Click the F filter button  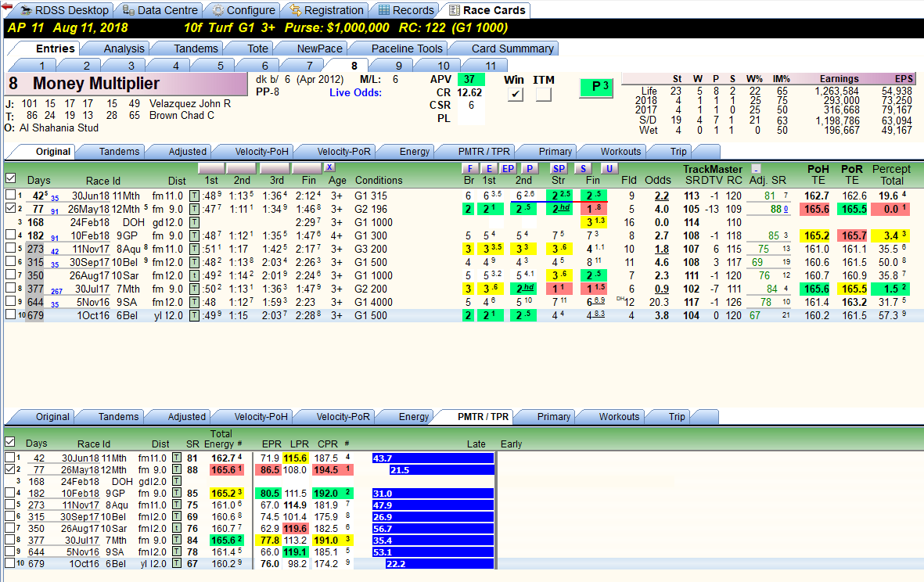click(469, 168)
